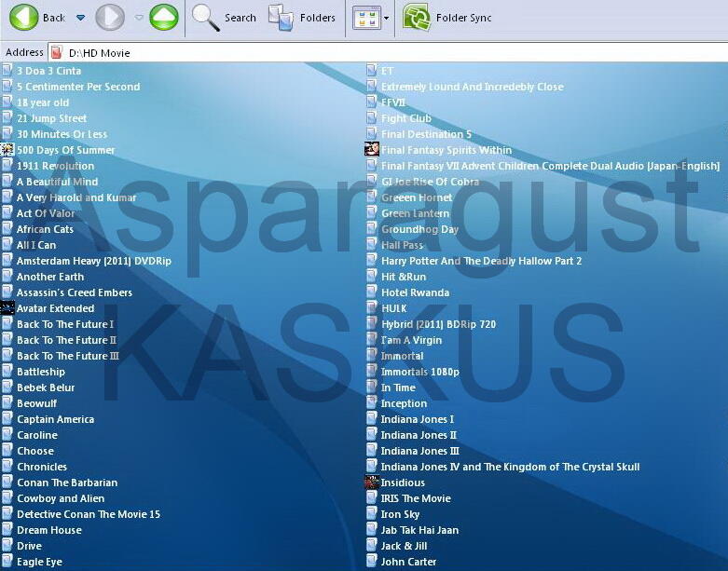Select Detective Conan The Movie 15 folder
This screenshot has height=571, width=728.
pos(89,514)
